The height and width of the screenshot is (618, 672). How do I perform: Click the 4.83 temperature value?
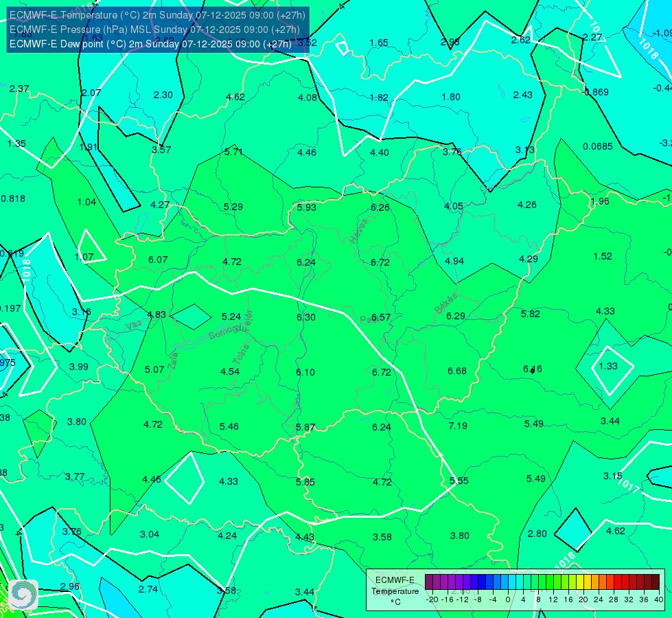157,314
